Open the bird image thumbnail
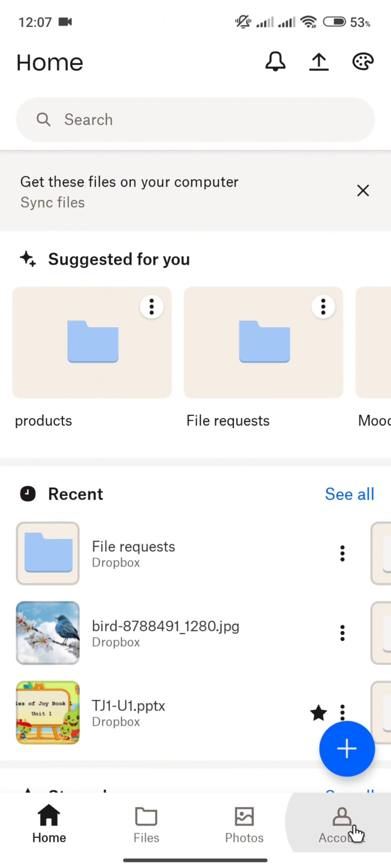This screenshot has width=391, height=868. 48,633
